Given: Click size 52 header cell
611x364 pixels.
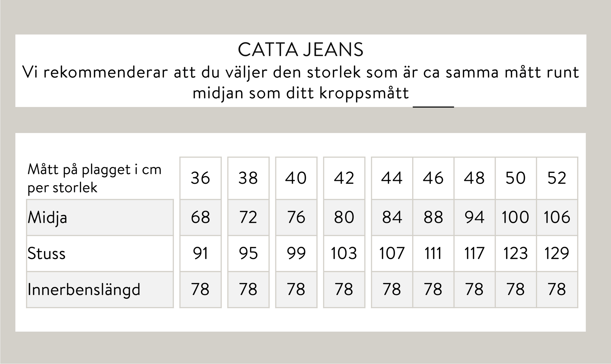Looking at the screenshot, I should point(557,178).
